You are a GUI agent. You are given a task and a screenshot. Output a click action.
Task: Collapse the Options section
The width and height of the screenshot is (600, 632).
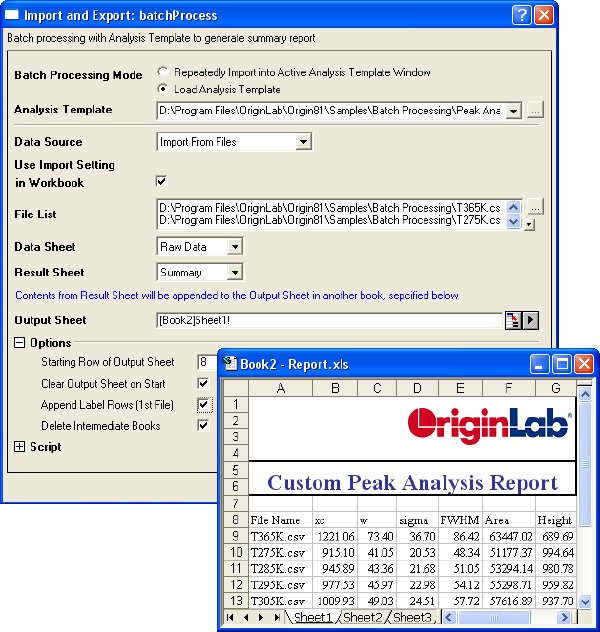tap(19, 343)
